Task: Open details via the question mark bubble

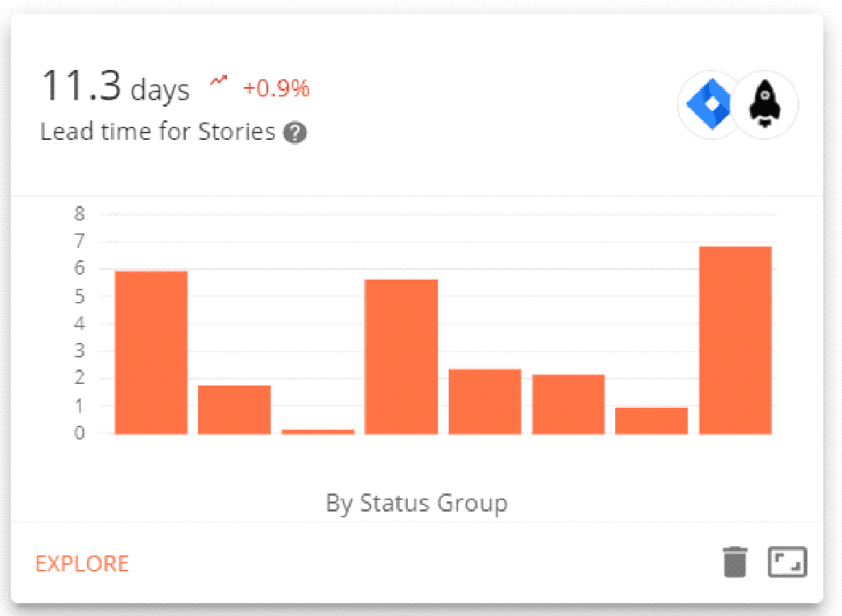Action: [x=297, y=132]
